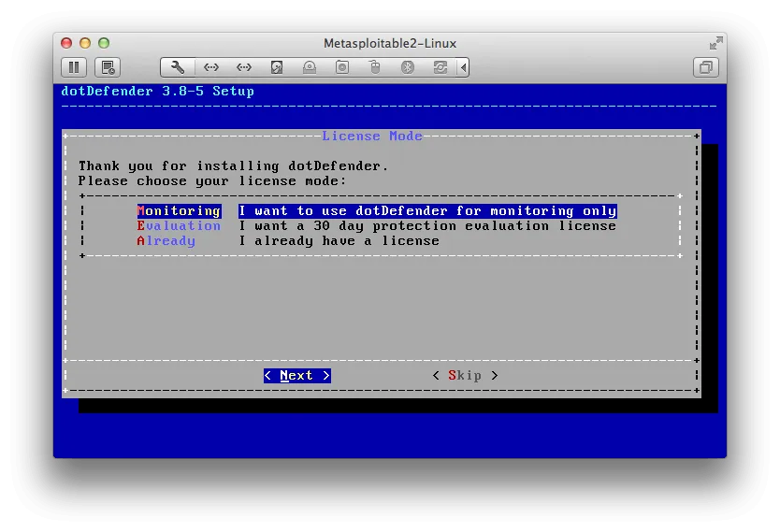Click the USB mouse device icon
Screen dimensions: 780x532
click(375, 67)
